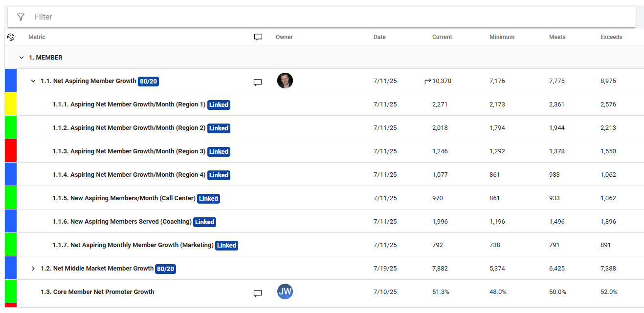Image resolution: width=644 pixels, height=313 pixels.
Task: Open New Aspiring Members/Month (Call Center) metric
Action: click(x=124, y=198)
